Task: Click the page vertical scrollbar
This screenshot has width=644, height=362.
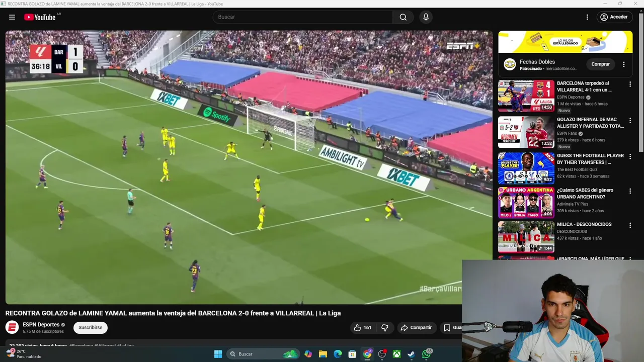Action: click(x=640, y=83)
